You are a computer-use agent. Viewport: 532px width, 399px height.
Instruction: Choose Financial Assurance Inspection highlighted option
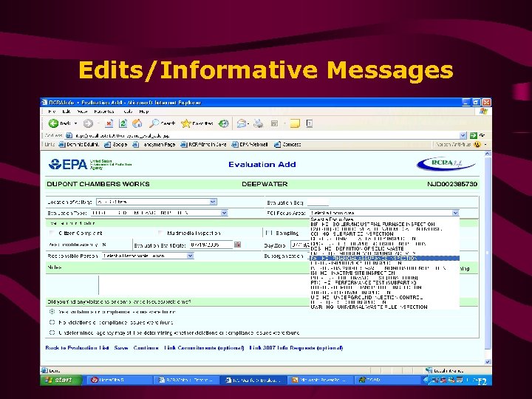(x=384, y=259)
